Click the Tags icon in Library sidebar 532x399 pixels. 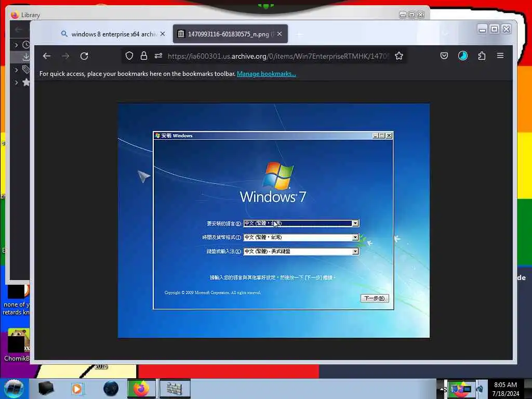(x=26, y=70)
